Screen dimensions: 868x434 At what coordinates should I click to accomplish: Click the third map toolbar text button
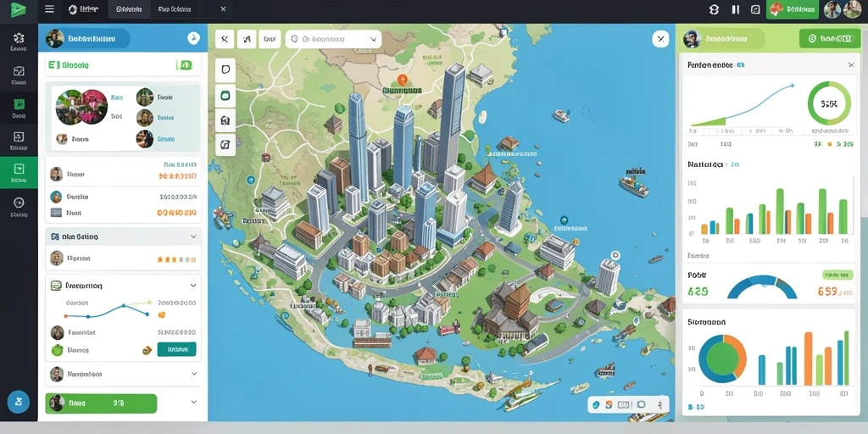coord(269,39)
